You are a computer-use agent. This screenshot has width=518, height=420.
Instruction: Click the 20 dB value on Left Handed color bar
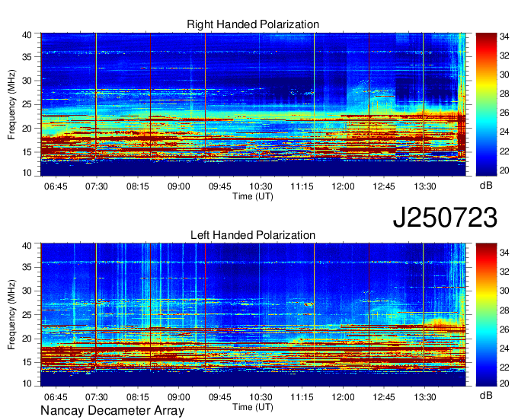(504, 383)
